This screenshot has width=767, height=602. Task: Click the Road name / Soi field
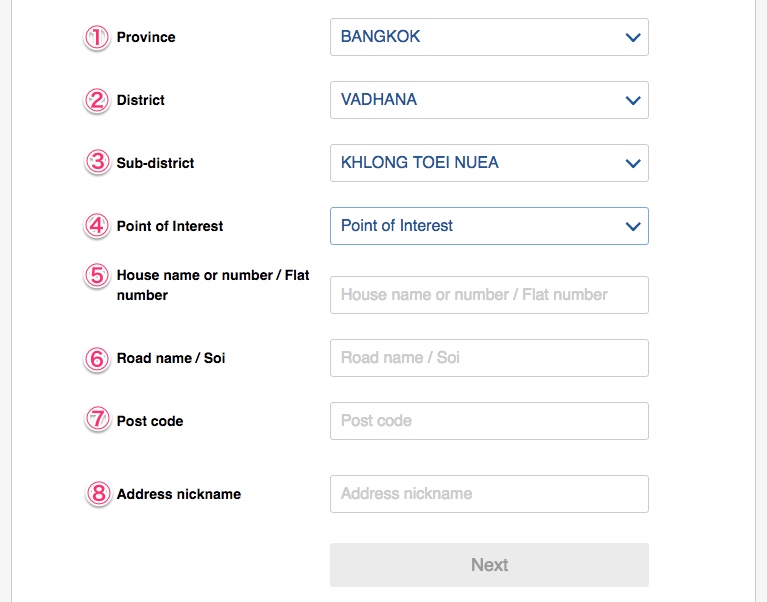(489, 358)
